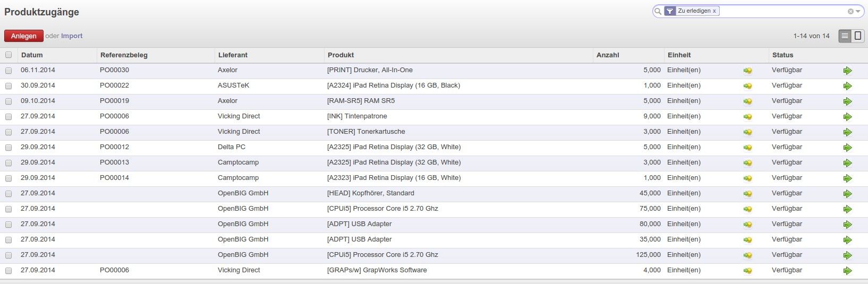868x284 pixels.
Task: Expand the search options dropdown arrow
Action: (x=858, y=11)
